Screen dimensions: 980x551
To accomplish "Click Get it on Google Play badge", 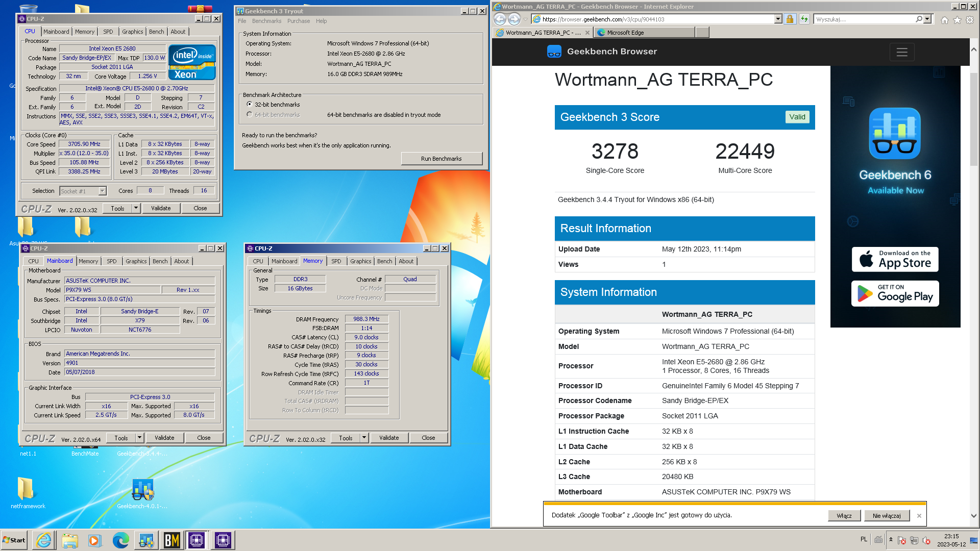I will click(895, 293).
